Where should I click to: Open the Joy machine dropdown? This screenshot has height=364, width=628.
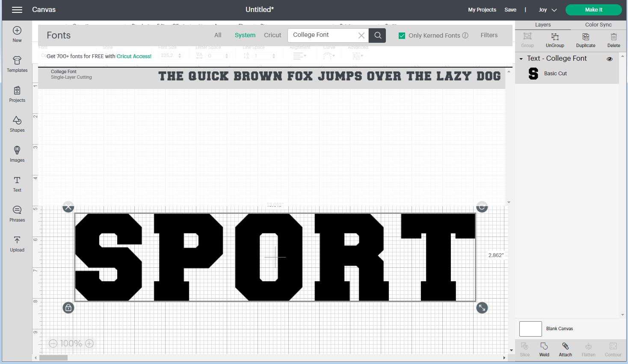[548, 10]
